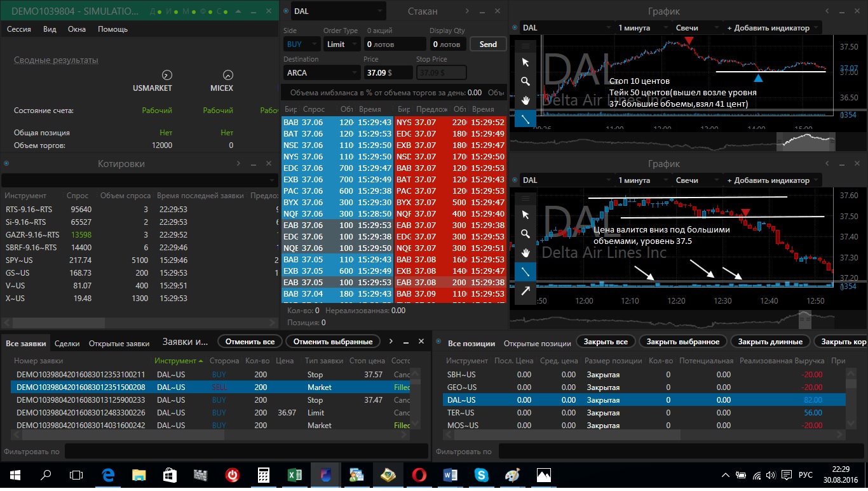Open DAL symbol dropdown in Стакан panel
Viewport: 868px width, 491px height.
point(338,11)
